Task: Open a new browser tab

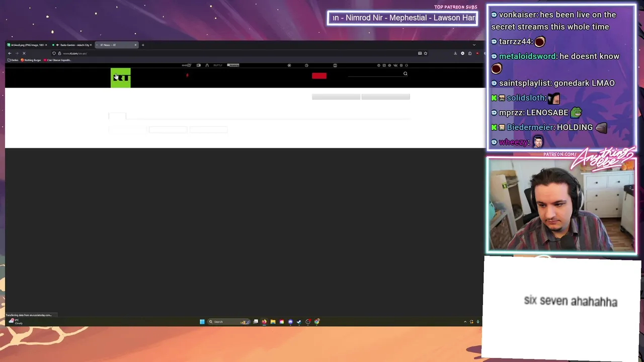Action: tap(143, 45)
